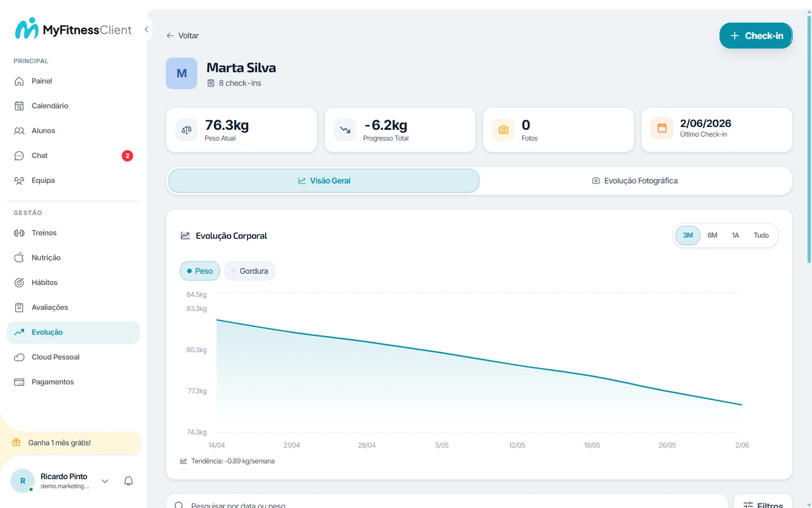The image size is (812, 508).
Task: Click the Chat notification badge showing 2
Action: click(127, 156)
